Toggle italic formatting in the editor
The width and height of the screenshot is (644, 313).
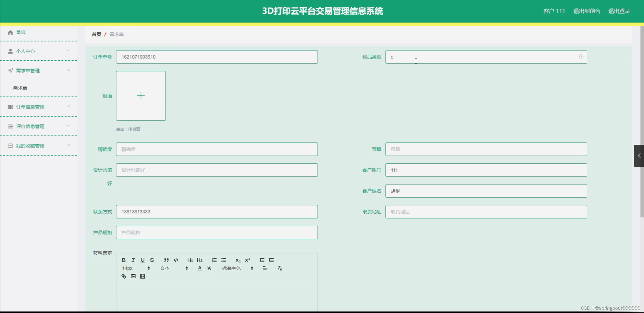[133, 260]
